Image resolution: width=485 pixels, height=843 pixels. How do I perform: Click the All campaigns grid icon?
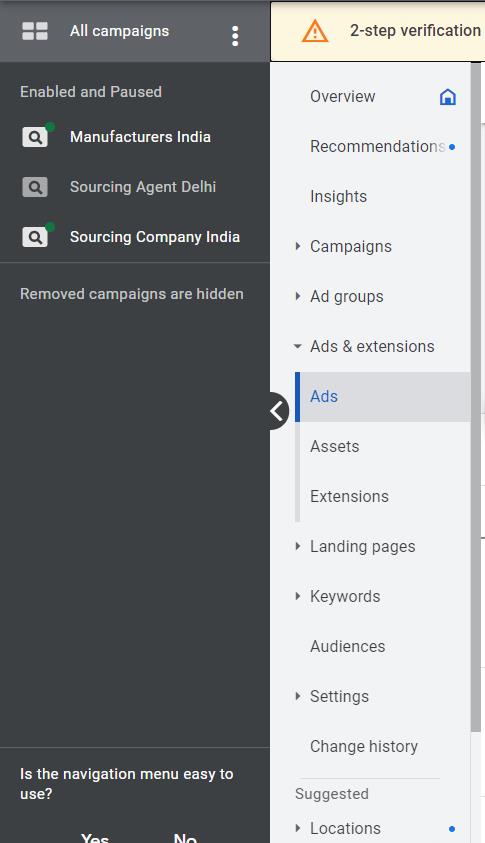click(x=35, y=31)
